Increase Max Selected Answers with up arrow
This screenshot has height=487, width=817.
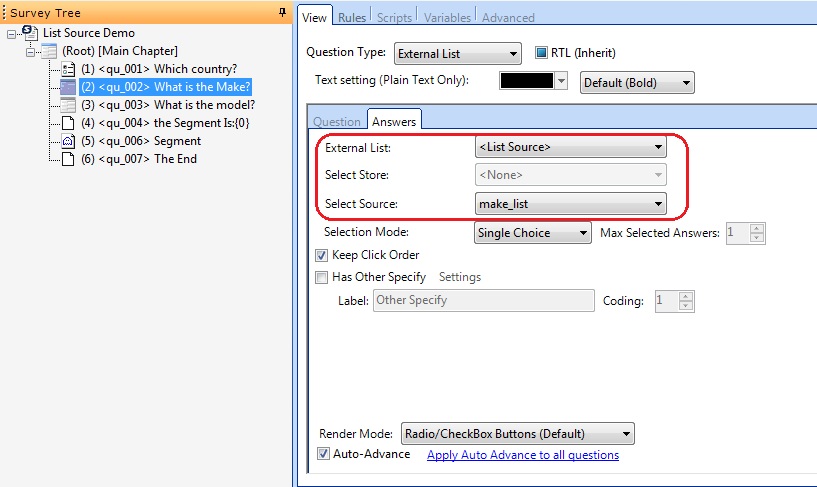coord(757,228)
